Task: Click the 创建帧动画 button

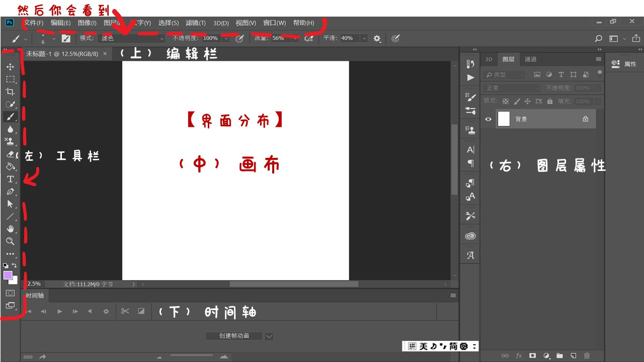Action: 234,336
